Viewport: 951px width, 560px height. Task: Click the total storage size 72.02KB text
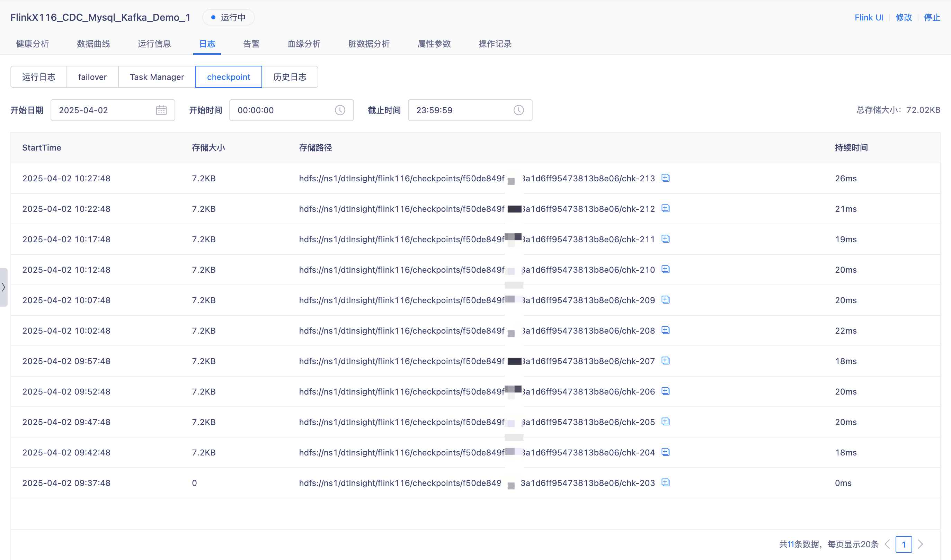pyautogui.click(x=898, y=110)
